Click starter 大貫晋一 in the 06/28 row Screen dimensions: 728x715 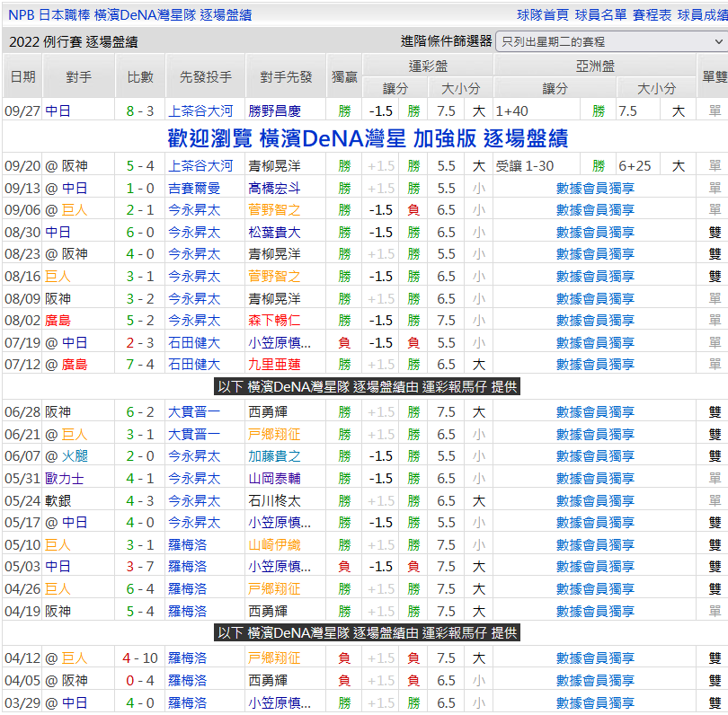(x=194, y=412)
